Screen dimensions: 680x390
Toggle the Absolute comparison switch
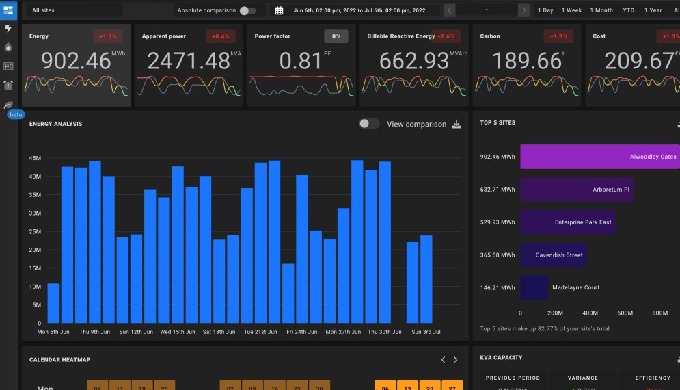tap(248, 10)
